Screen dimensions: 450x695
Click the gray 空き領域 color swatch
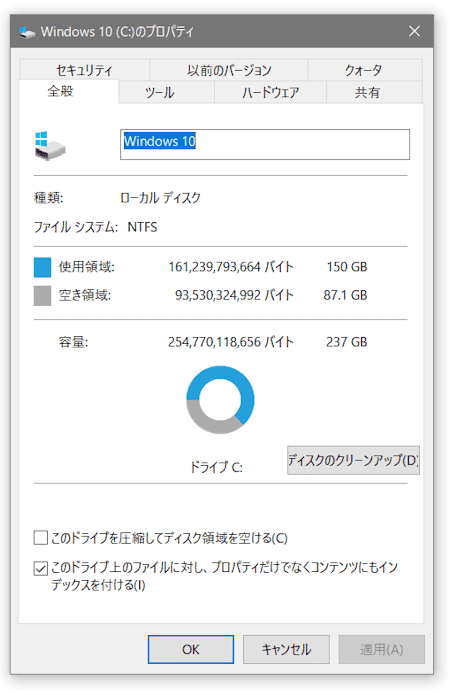[43, 296]
